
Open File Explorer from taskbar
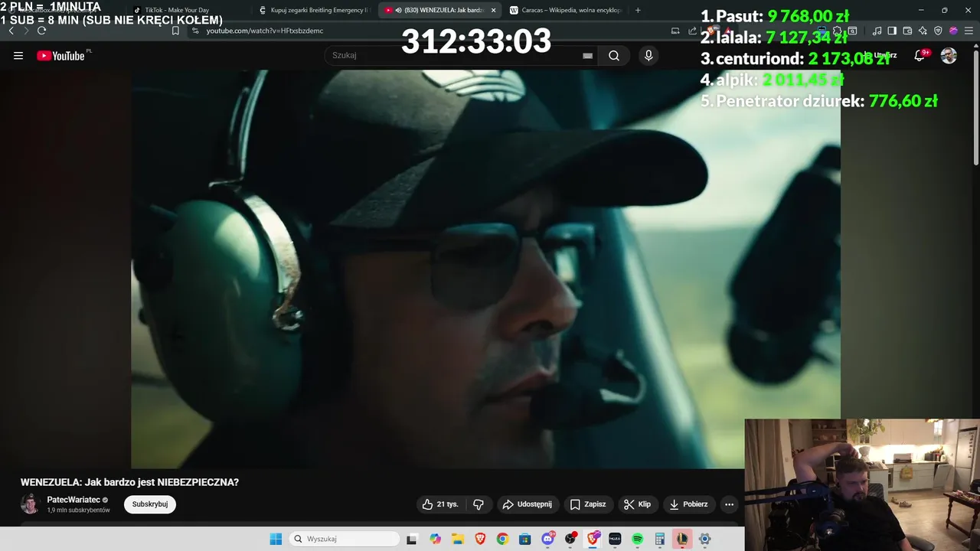click(458, 539)
